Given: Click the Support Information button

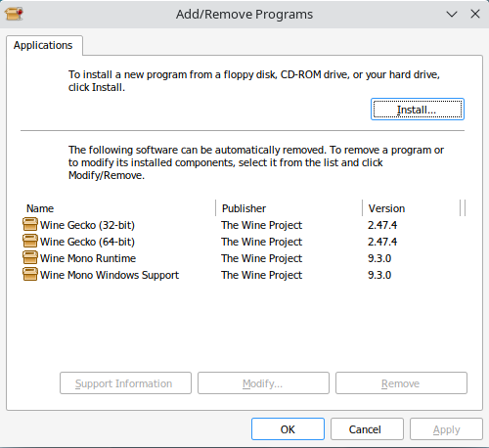Looking at the screenshot, I should coord(125,383).
